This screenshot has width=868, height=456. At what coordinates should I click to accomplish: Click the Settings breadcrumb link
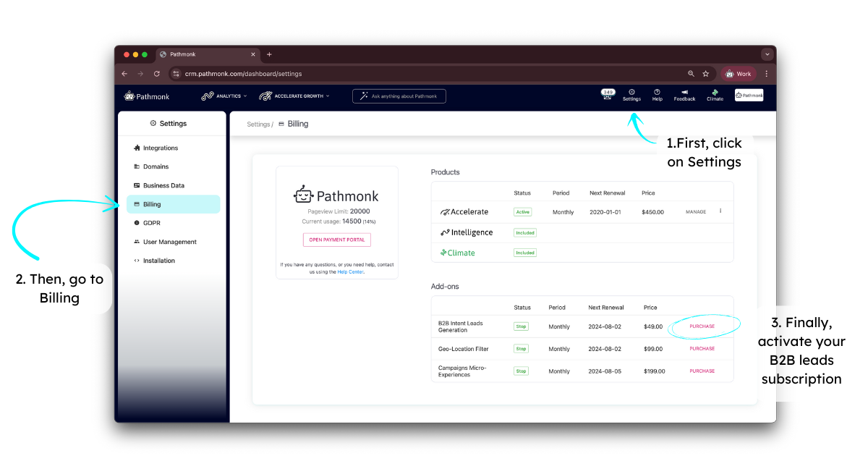(258, 124)
